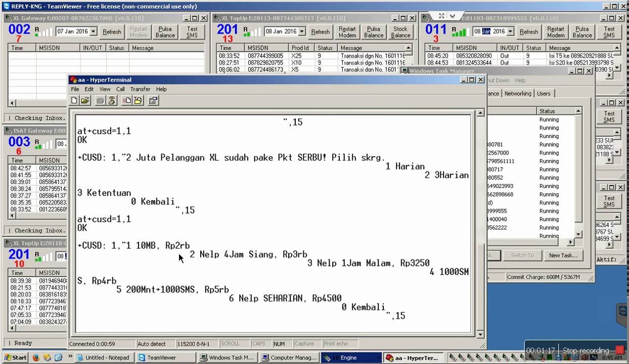Click the XL Gateway window title icon
This screenshot has width=629, height=364.
click(9, 18)
